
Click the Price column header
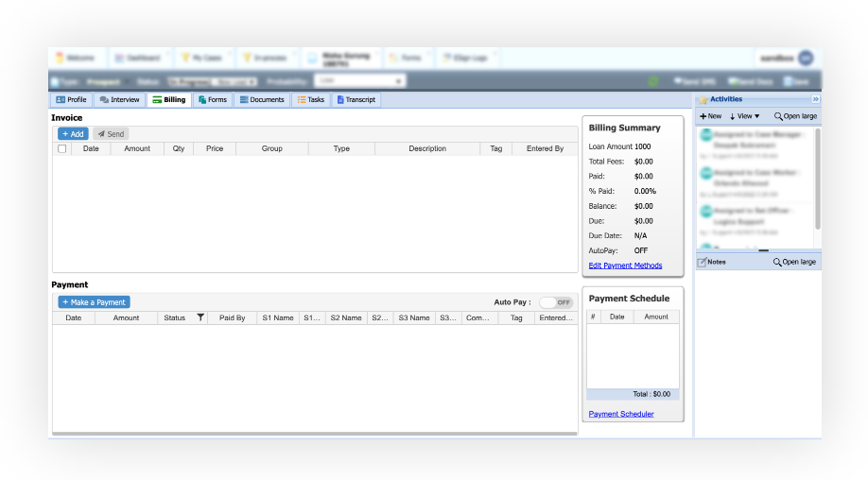click(x=215, y=148)
